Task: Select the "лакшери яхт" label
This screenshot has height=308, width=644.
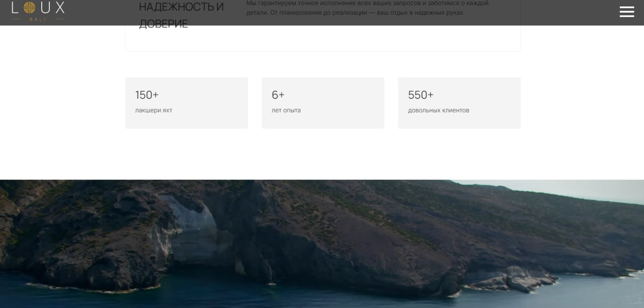Action: pyautogui.click(x=153, y=110)
